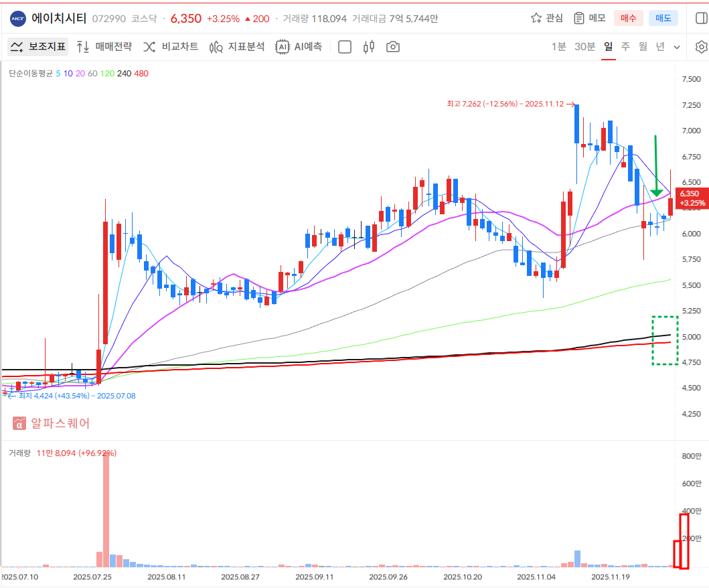
Task: Open the 거래량 volume indicator label
Action: [19, 453]
